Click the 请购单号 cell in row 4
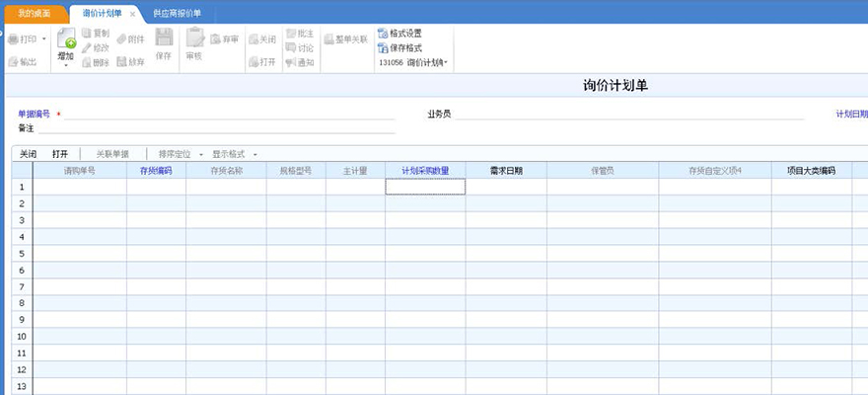Image resolution: width=868 pixels, height=395 pixels. pos(80,237)
